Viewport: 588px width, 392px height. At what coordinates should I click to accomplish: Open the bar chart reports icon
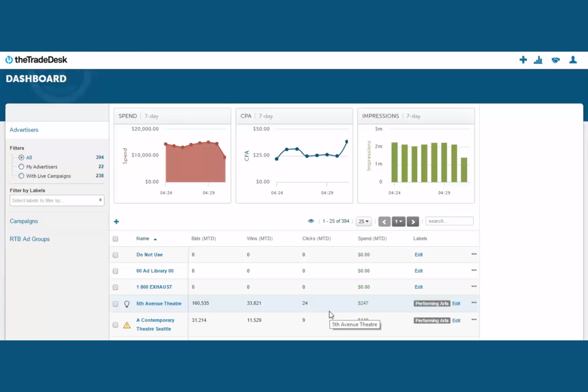coord(538,60)
